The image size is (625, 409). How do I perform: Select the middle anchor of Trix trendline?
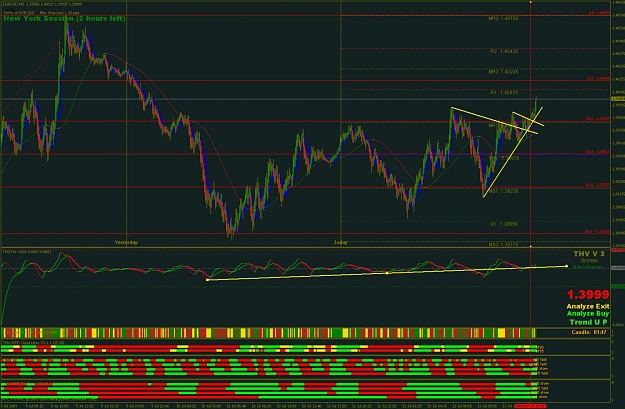387,273
